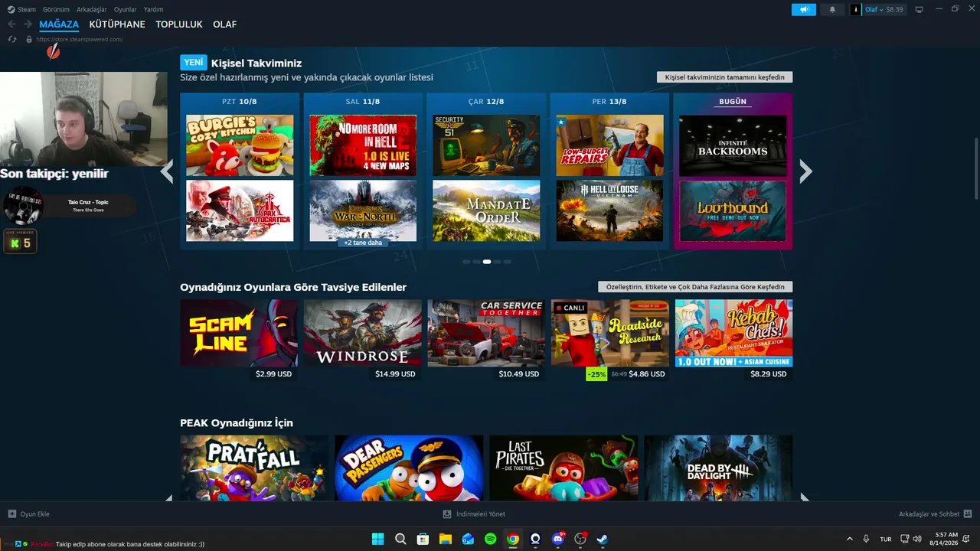
Task: Open Microsoft Store from taskbar
Action: [423, 539]
